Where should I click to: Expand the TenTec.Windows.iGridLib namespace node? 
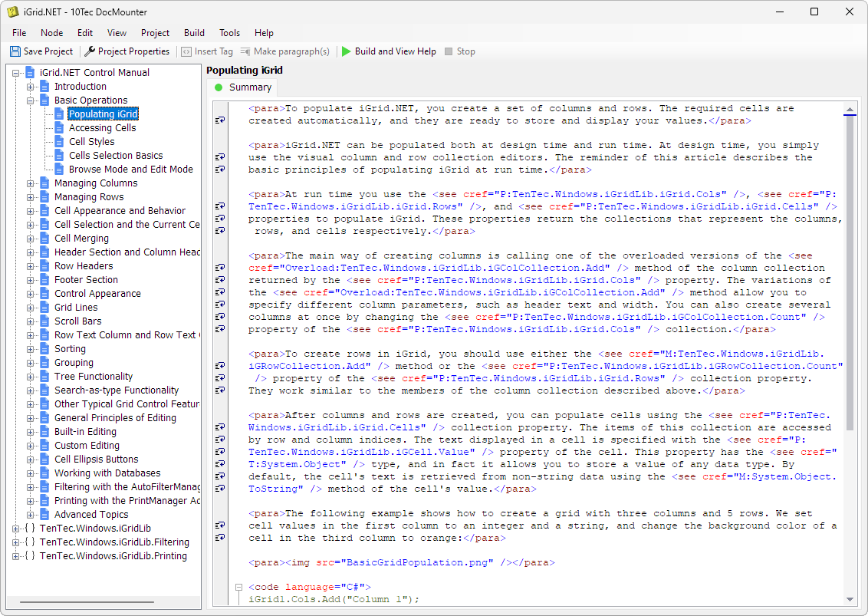15,529
